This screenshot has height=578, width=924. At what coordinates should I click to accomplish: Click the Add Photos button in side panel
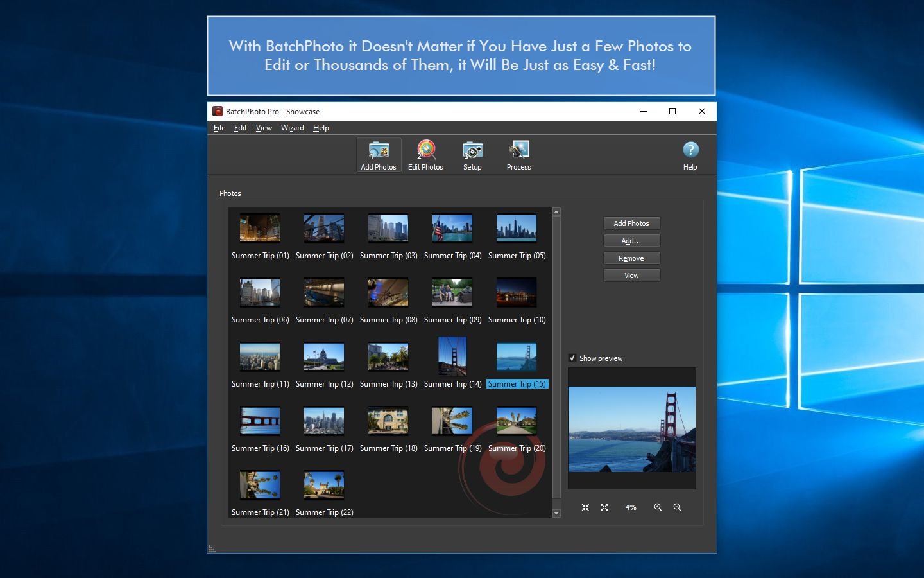(631, 223)
